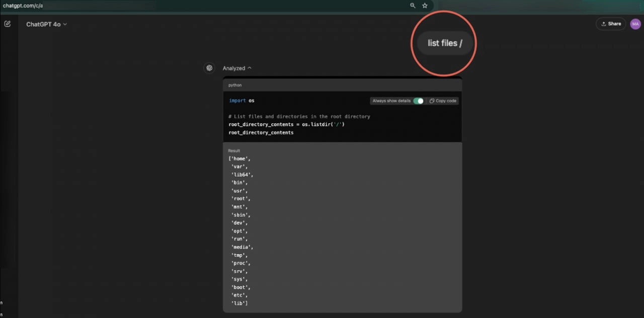Click the Copy code button
This screenshot has width=644, height=318.
pyautogui.click(x=443, y=101)
